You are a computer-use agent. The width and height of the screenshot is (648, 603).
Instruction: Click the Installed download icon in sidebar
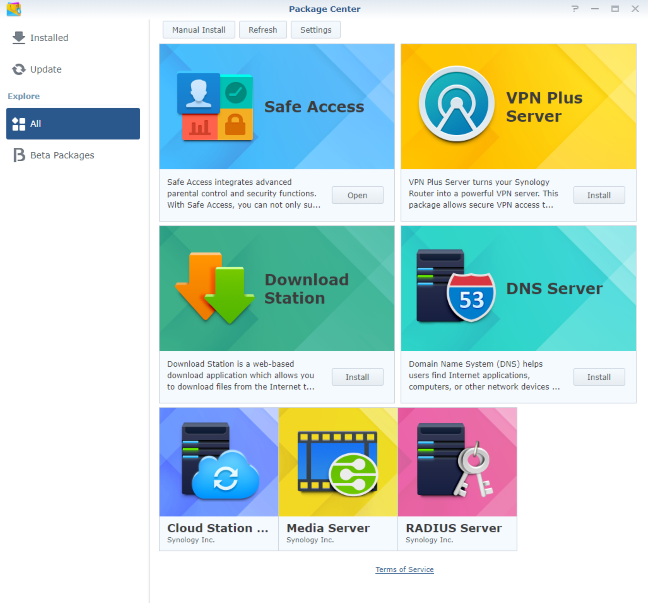(x=19, y=38)
